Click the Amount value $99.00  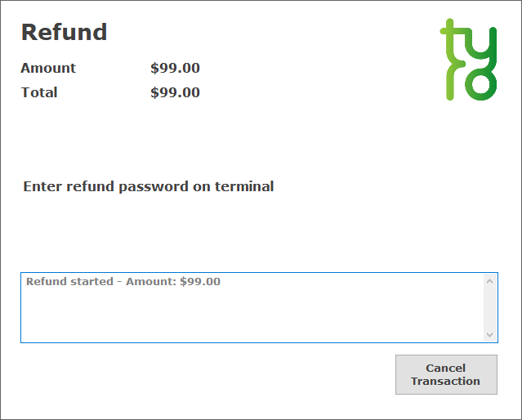(175, 68)
